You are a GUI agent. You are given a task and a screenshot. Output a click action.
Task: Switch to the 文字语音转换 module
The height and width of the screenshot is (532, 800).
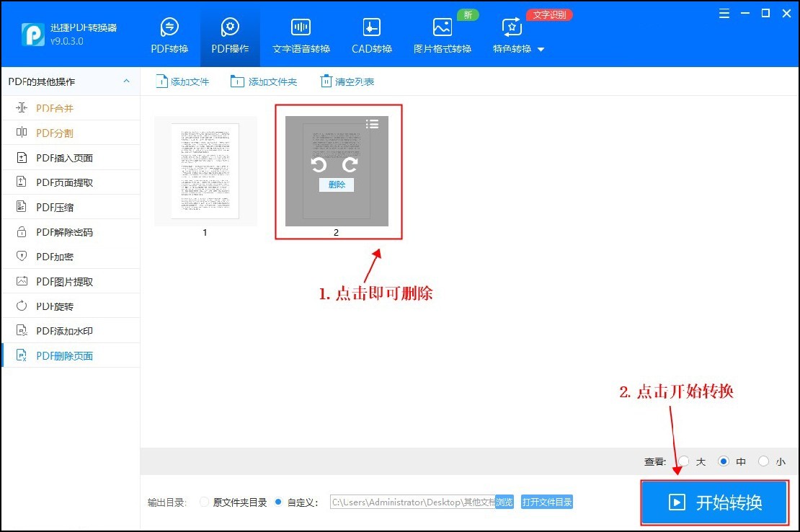pyautogui.click(x=300, y=33)
